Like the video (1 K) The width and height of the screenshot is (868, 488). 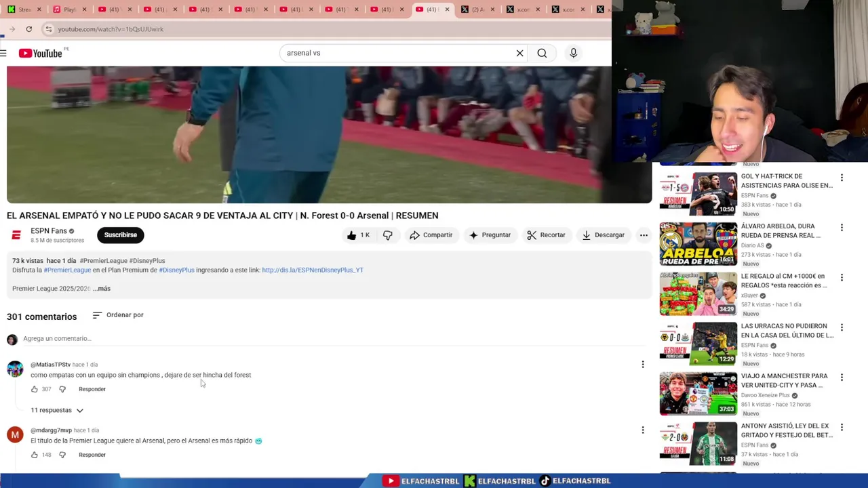pyautogui.click(x=357, y=235)
